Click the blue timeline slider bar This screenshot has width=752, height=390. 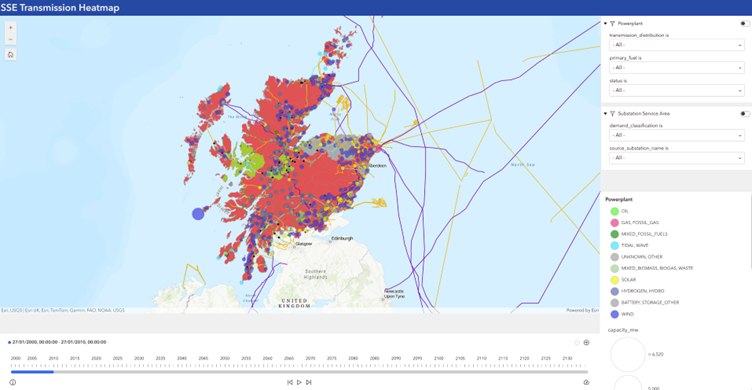[32, 372]
